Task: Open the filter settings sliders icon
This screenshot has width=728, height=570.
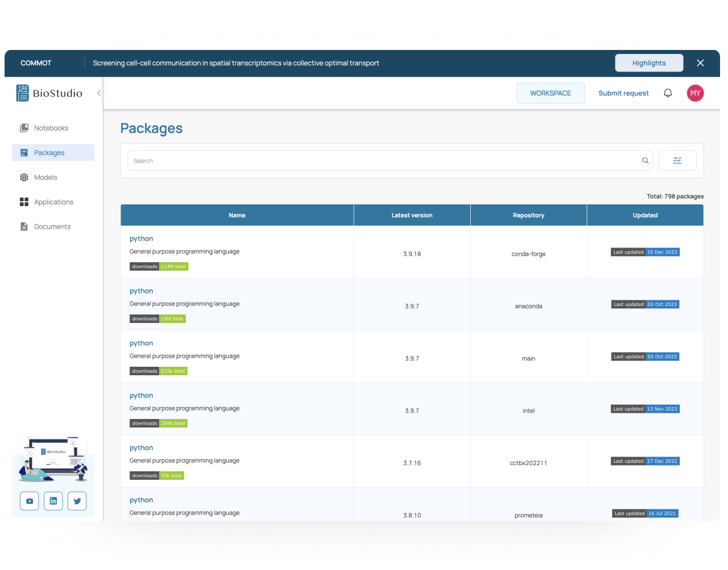Action: click(x=677, y=161)
